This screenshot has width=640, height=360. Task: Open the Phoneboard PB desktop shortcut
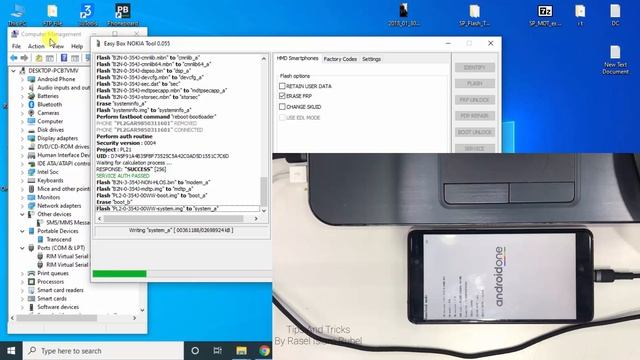click(123, 14)
